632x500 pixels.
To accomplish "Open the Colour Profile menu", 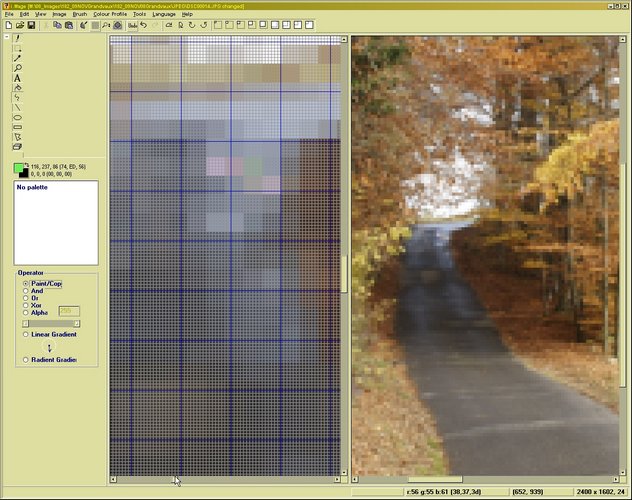I will pyautogui.click(x=110, y=14).
